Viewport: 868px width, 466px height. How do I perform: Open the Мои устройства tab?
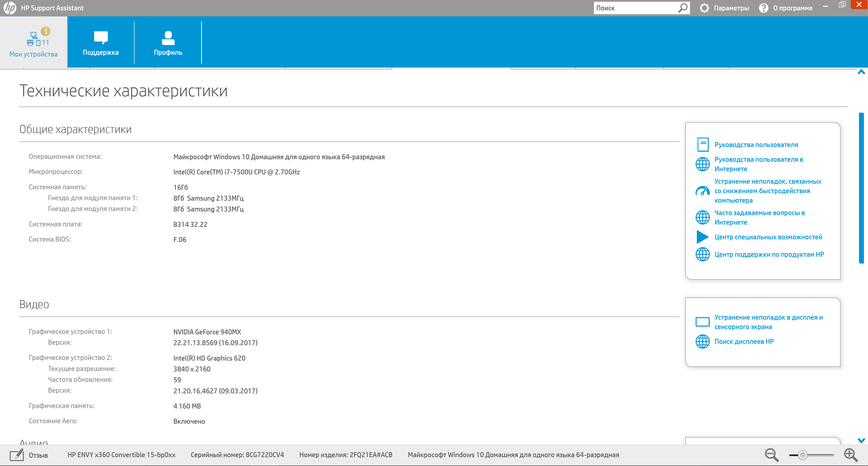coord(34,42)
